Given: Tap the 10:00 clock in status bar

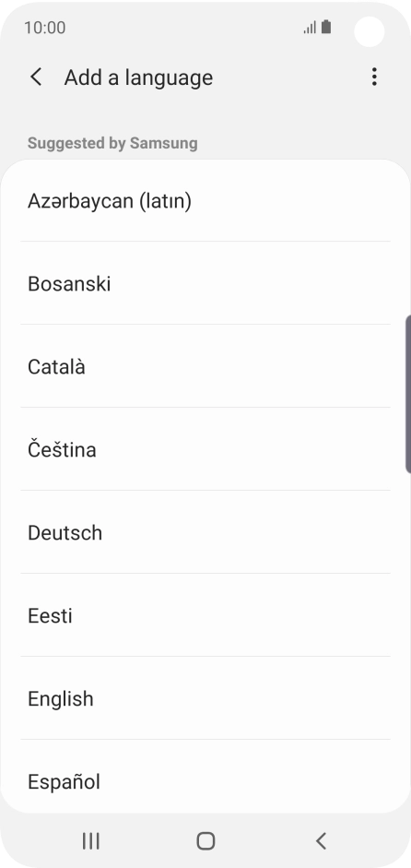Looking at the screenshot, I should [x=45, y=28].
